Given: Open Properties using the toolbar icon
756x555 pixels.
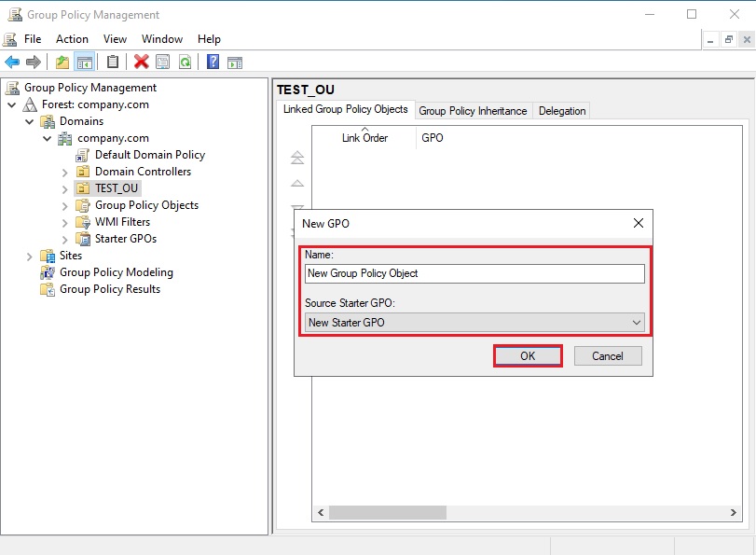Looking at the screenshot, I should tap(161, 62).
